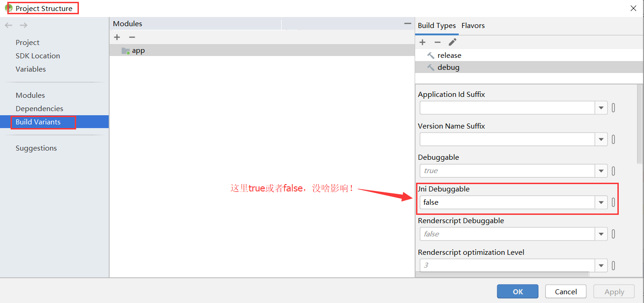Viewport: 644px width, 303px height.
Task: Bind variable for Debuggable field
Action: [x=613, y=171]
